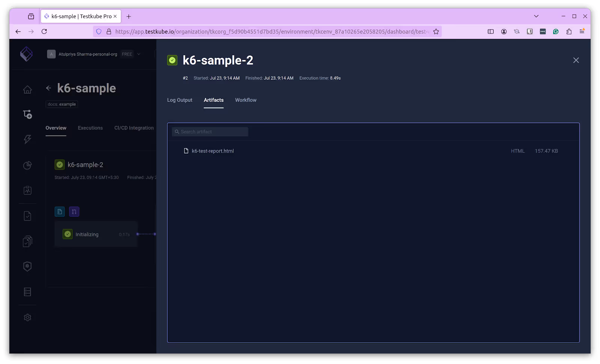Go back using arrow beside k6-sample

tap(48, 88)
